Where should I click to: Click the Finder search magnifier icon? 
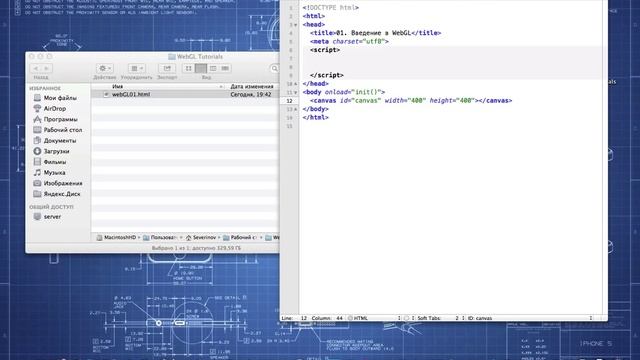click(x=274, y=69)
